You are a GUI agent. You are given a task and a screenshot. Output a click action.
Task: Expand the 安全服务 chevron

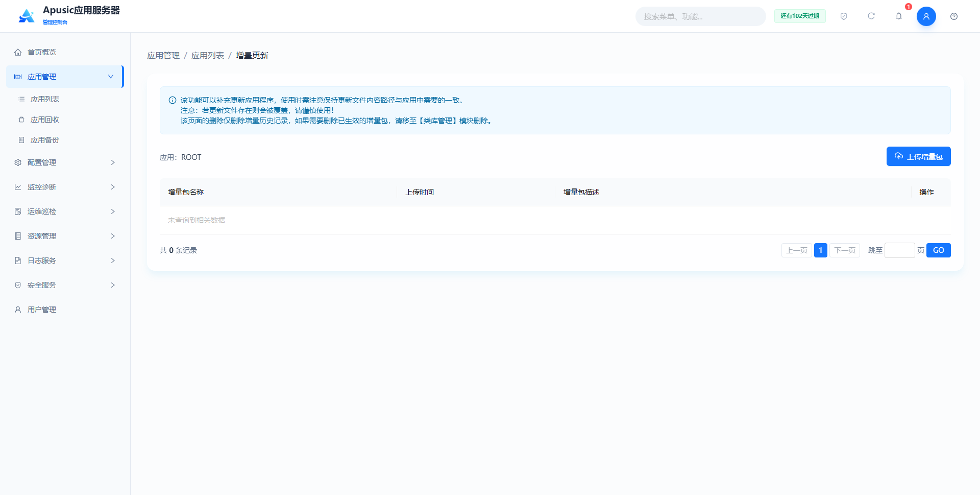pyautogui.click(x=113, y=285)
